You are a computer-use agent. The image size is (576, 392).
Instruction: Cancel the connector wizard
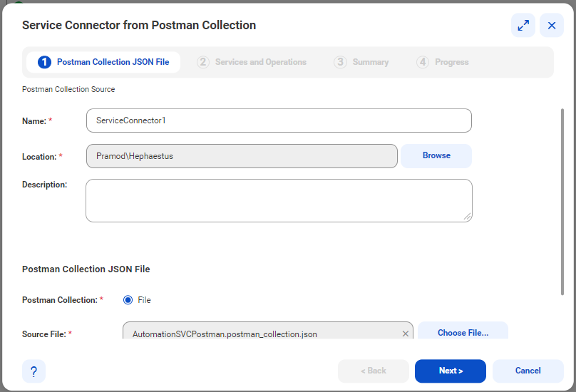pyautogui.click(x=528, y=371)
